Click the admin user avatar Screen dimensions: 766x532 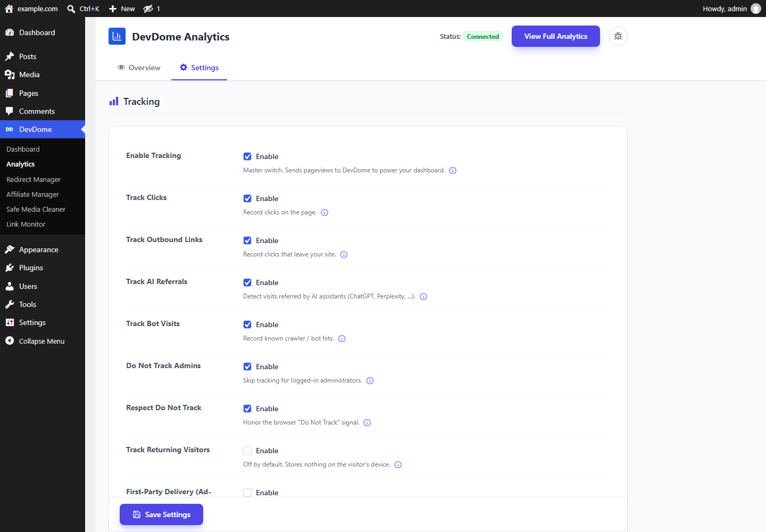tap(756, 9)
